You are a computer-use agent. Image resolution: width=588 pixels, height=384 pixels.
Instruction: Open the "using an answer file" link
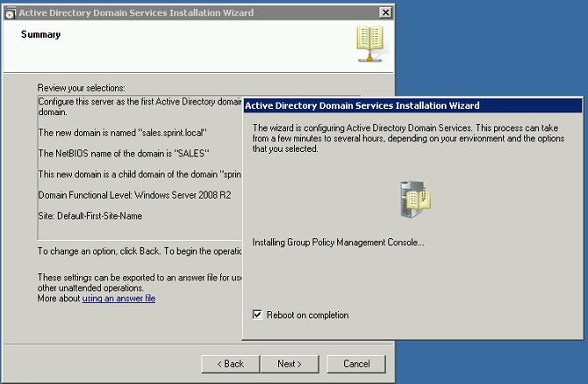click(118, 299)
